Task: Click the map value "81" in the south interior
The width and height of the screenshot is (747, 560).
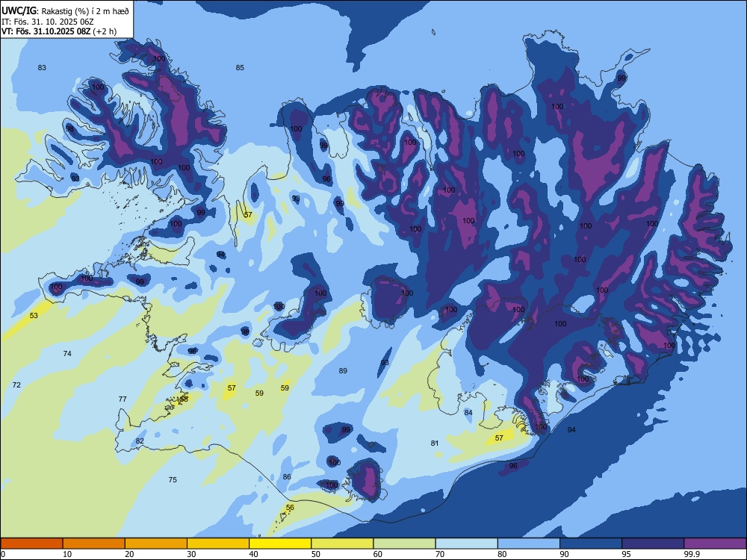Action: pyautogui.click(x=435, y=443)
